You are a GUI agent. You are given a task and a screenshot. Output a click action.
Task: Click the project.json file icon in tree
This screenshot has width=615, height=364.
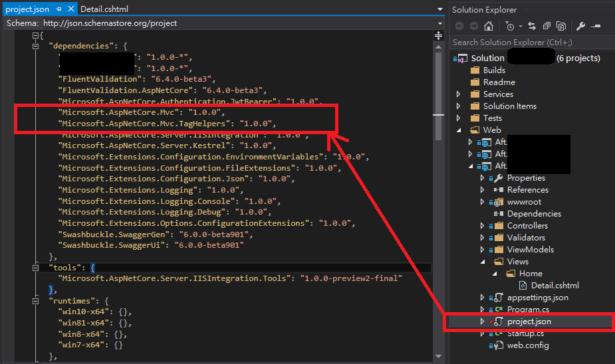point(499,321)
